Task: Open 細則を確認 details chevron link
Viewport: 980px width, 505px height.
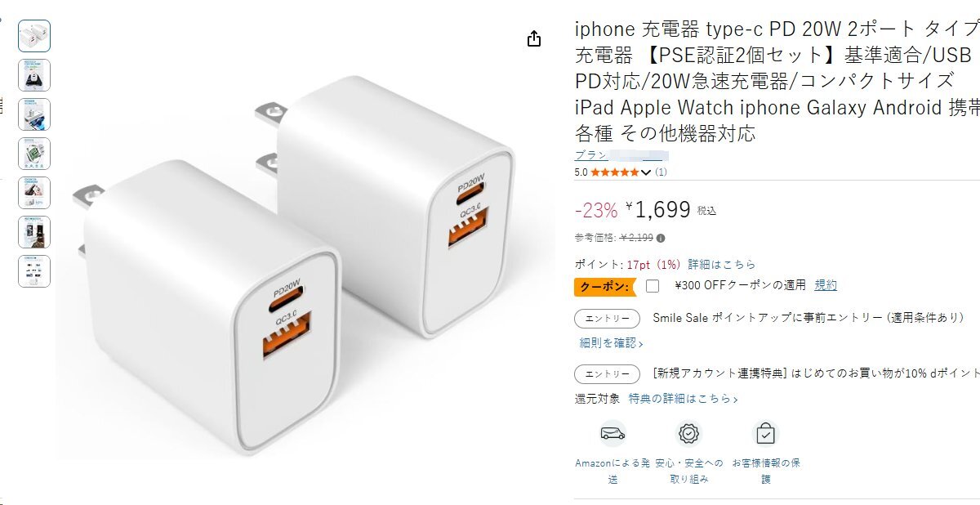Action: point(611,343)
